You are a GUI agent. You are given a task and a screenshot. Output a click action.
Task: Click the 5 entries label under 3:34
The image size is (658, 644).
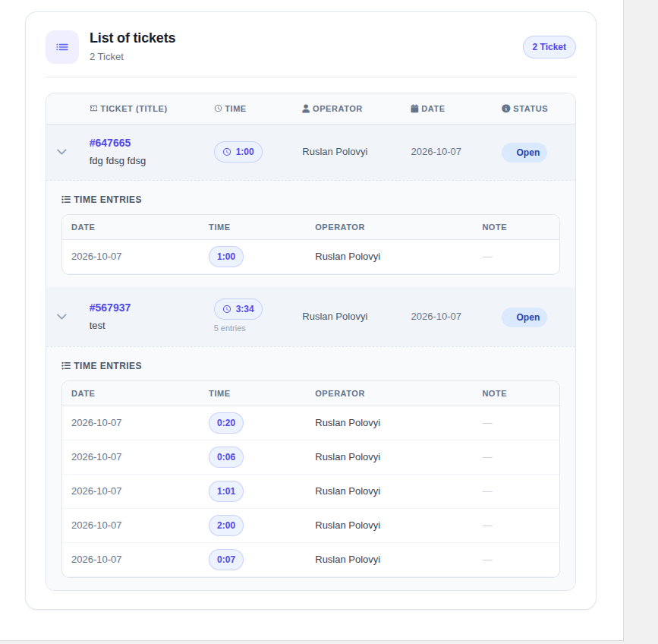tap(229, 328)
